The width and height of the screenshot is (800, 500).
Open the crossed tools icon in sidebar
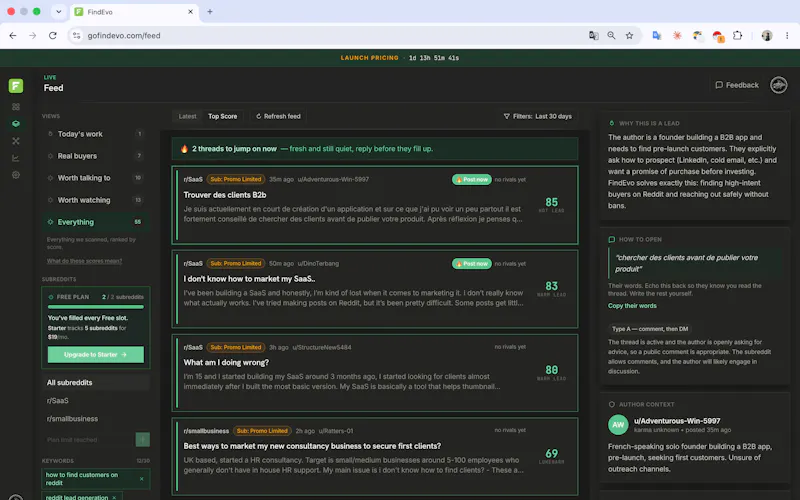(16, 141)
